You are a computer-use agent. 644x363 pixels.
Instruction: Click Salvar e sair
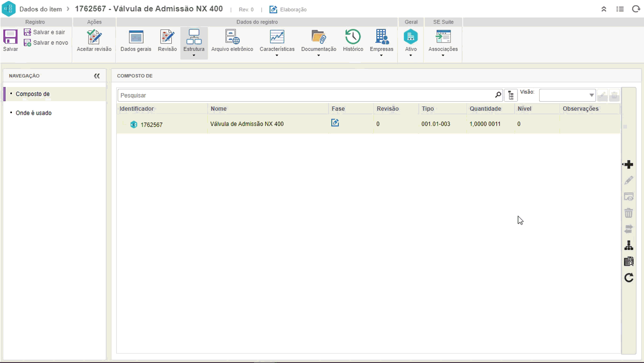[44, 32]
